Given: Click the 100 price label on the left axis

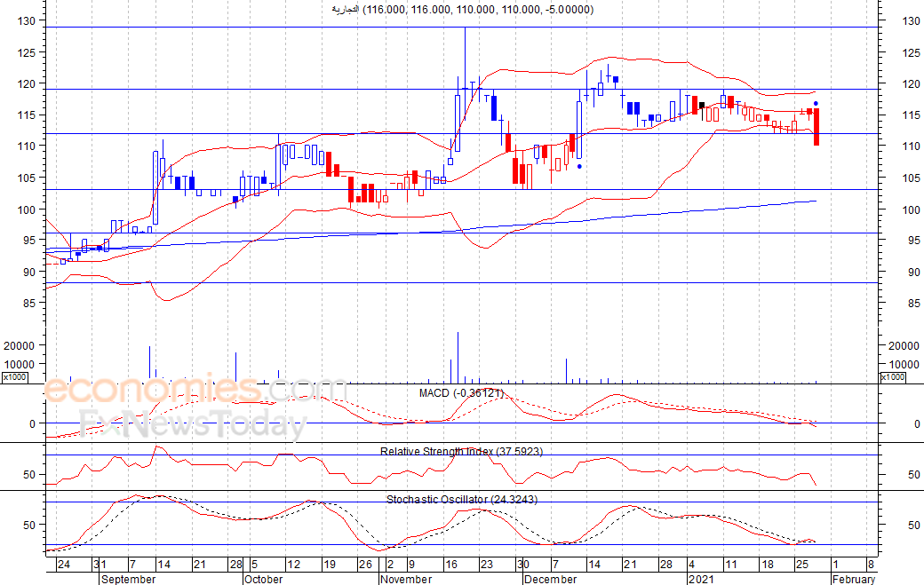Looking at the screenshot, I should 28,209.
